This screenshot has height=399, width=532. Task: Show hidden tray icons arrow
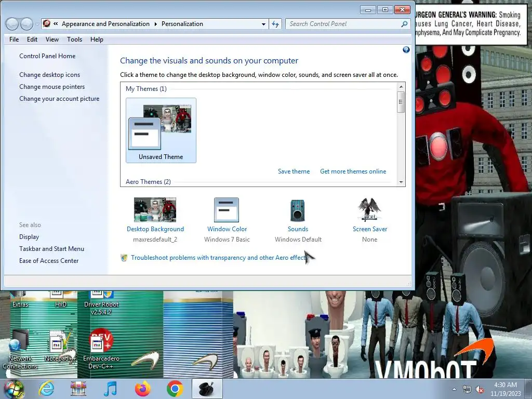(454, 390)
